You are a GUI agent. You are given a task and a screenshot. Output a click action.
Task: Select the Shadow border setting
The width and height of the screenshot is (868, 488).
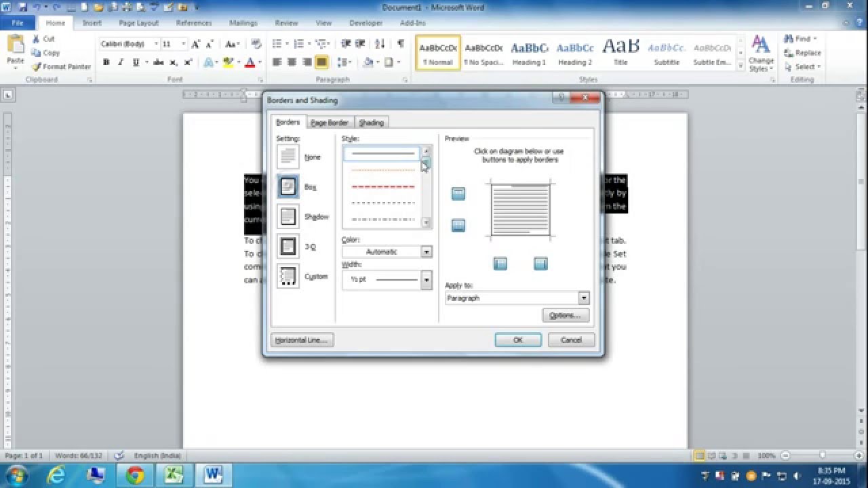[x=288, y=216]
